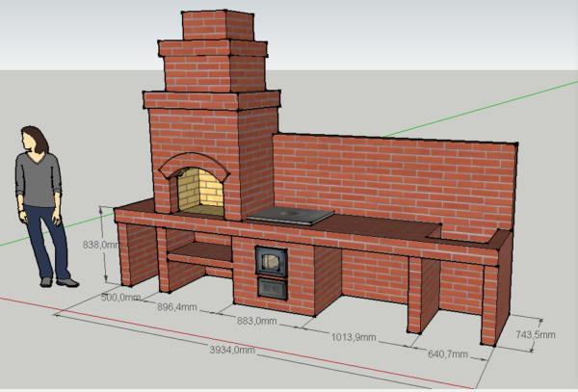Select the 896,4mm dimension label

(177, 307)
